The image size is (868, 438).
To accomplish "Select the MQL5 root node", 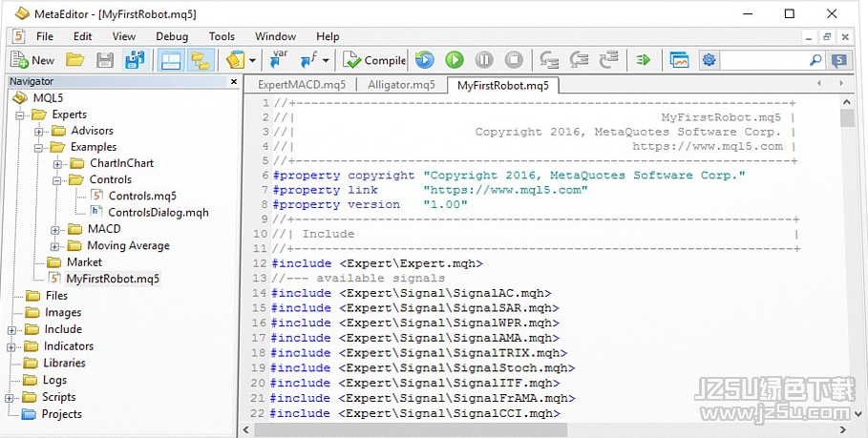I will 48,98.
